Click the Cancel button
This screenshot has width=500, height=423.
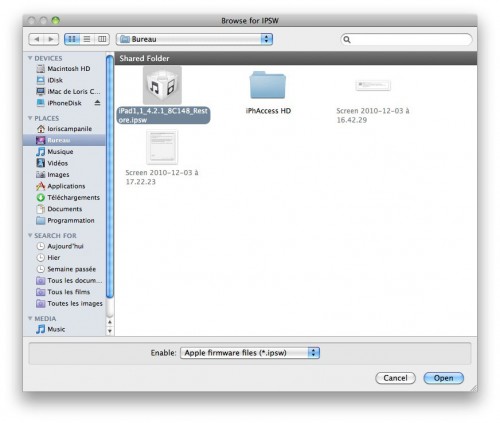click(395, 378)
